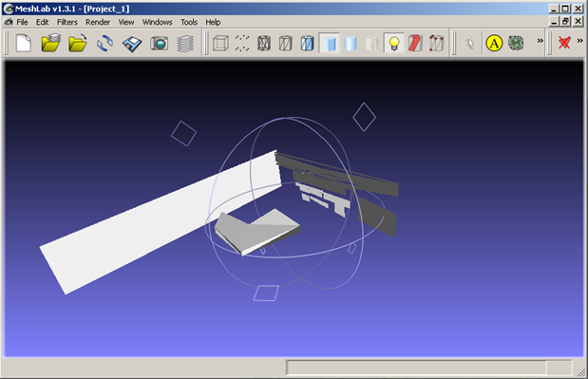This screenshot has height=379, width=588.
Task: Toggle fancy lighting icon with red vertices
Action: [x=437, y=43]
